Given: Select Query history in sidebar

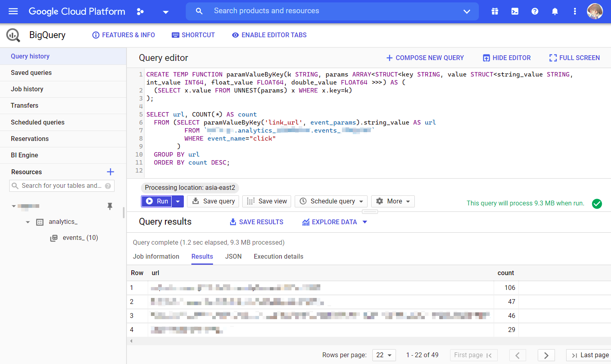Looking at the screenshot, I should coord(63,56).
